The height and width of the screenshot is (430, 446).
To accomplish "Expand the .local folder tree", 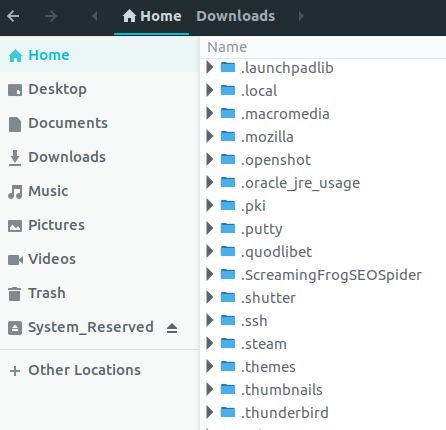I will point(210,90).
